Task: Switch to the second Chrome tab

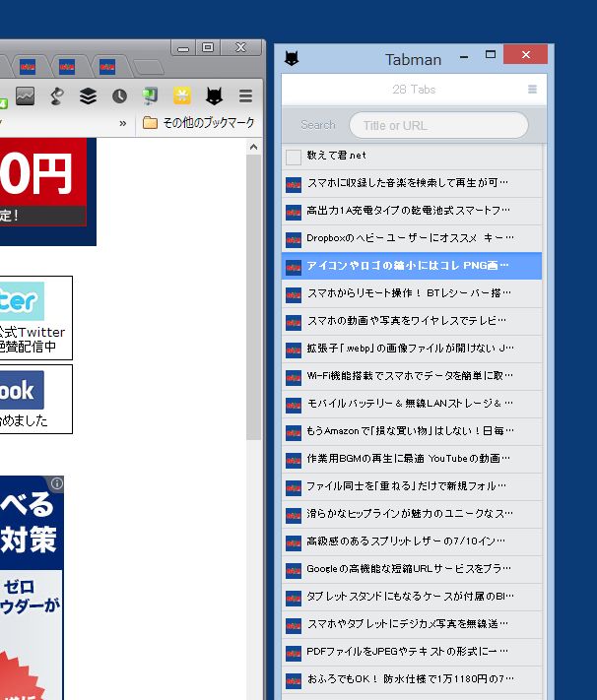Action: (x=67, y=67)
